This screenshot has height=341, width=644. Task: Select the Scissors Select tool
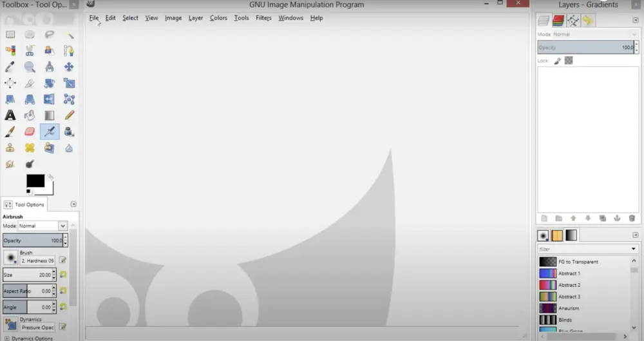click(x=30, y=50)
